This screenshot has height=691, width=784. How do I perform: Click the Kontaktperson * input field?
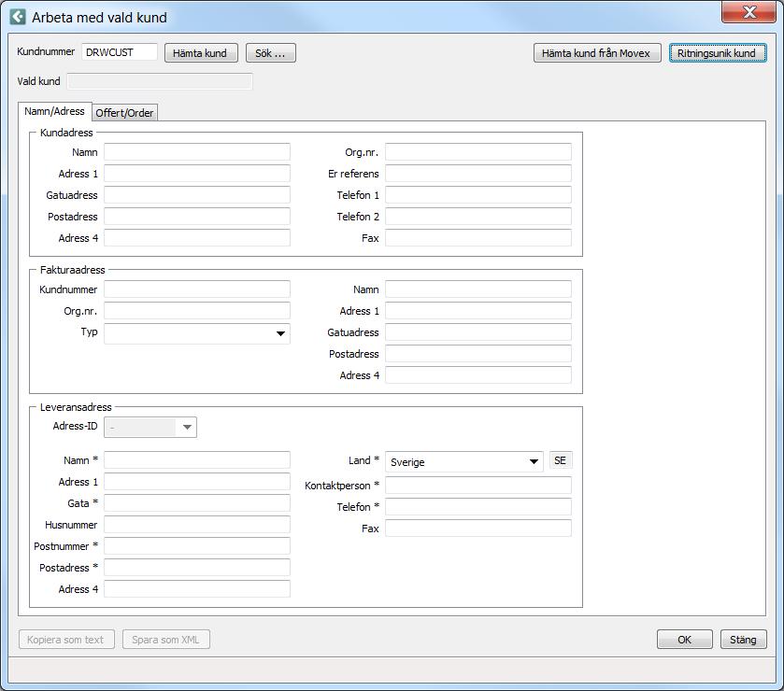(x=478, y=486)
